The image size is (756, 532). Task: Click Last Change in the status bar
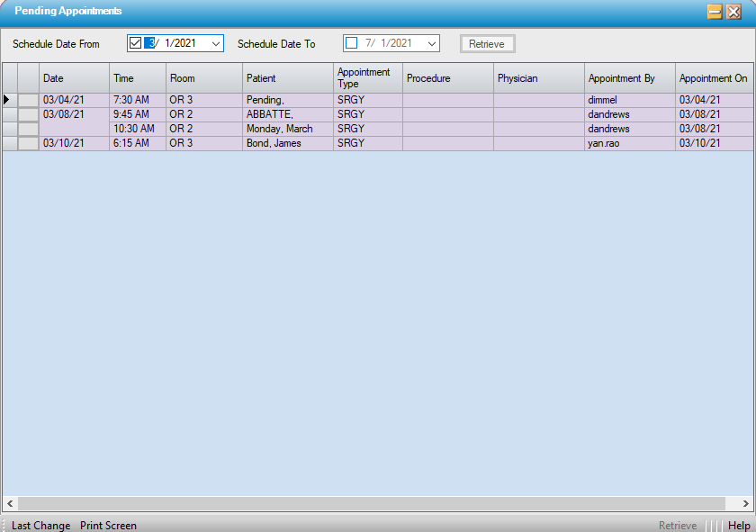pos(40,526)
